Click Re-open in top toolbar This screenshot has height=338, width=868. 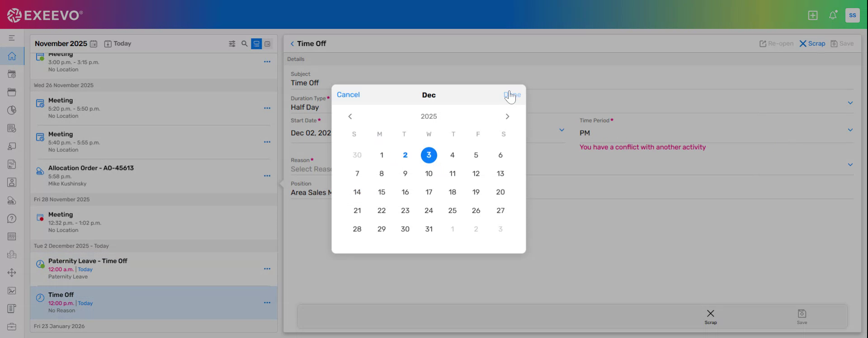pos(776,44)
